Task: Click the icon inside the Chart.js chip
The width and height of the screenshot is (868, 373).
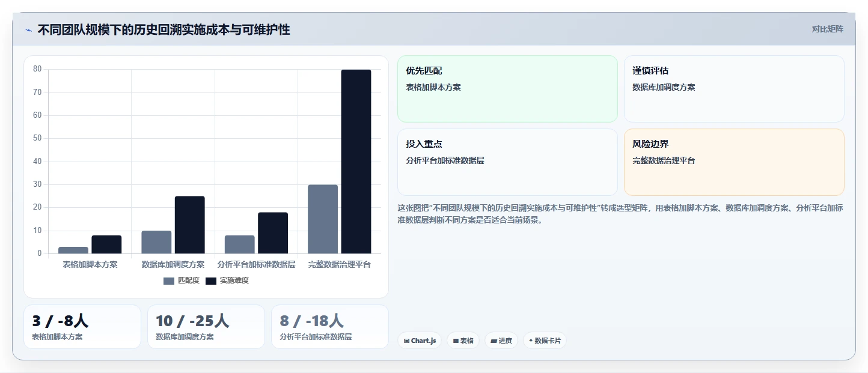Action: (x=407, y=341)
